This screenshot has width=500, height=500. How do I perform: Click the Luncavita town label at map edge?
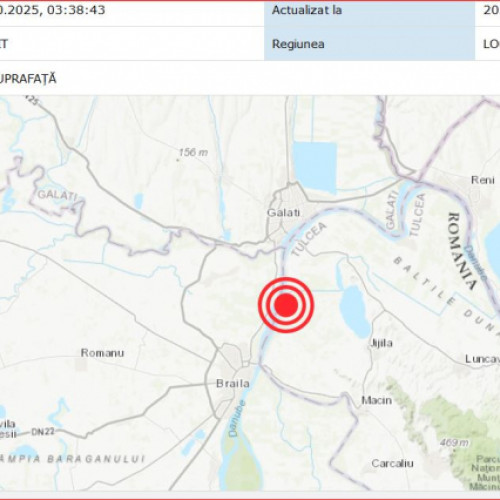pos(482,359)
